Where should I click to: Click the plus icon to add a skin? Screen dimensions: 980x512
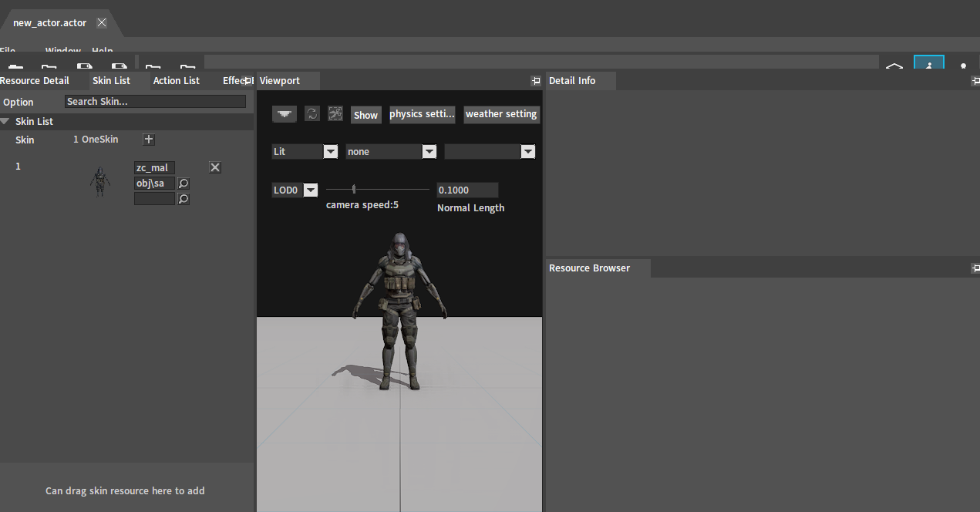tap(150, 140)
